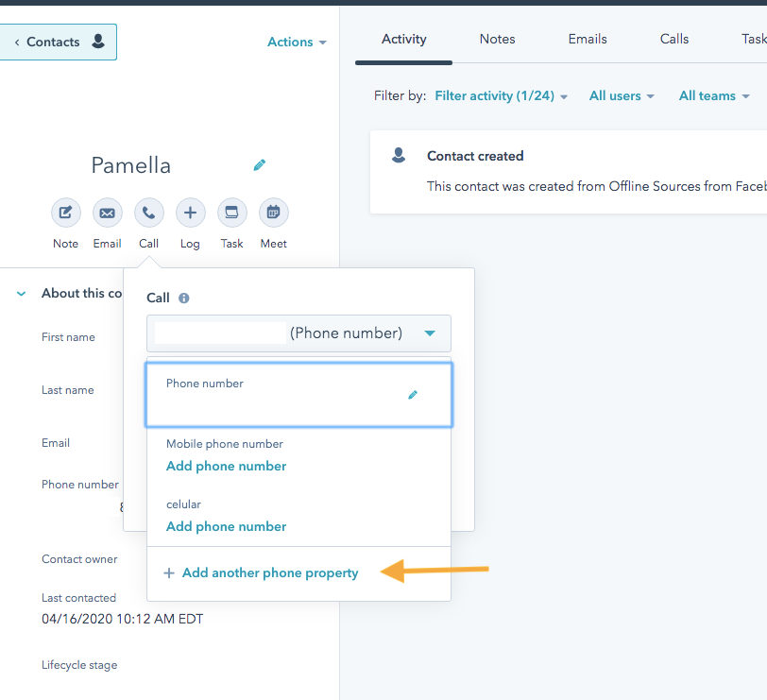Expand the Filter activity dropdown
This screenshot has width=767, height=700.
[501, 95]
